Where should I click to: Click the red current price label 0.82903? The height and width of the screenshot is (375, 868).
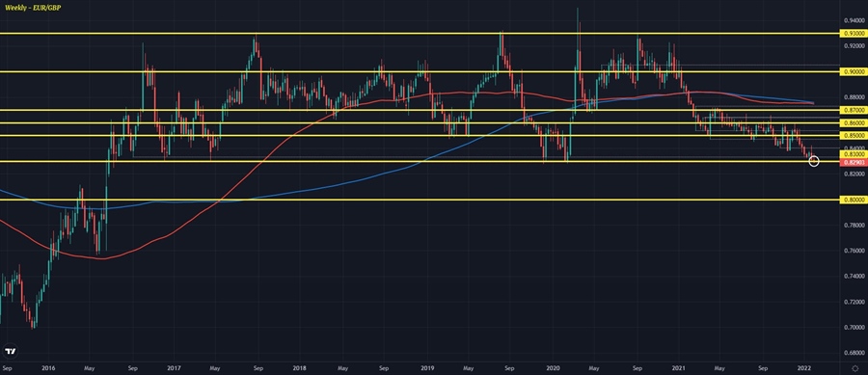click(x=854, y=162)
